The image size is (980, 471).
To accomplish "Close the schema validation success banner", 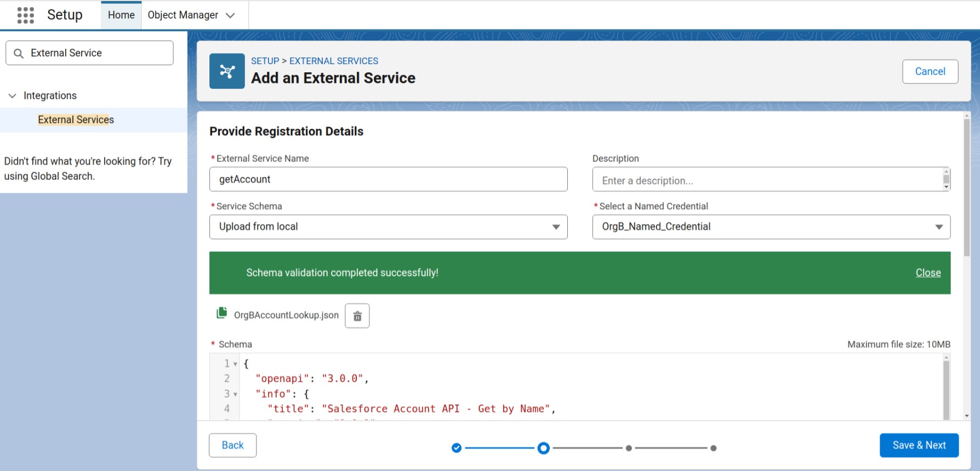I will click(927, 273).
